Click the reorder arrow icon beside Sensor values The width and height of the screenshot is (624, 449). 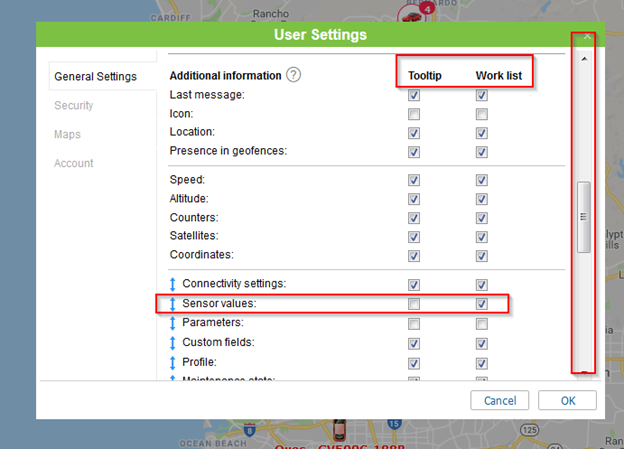[173, 304]
